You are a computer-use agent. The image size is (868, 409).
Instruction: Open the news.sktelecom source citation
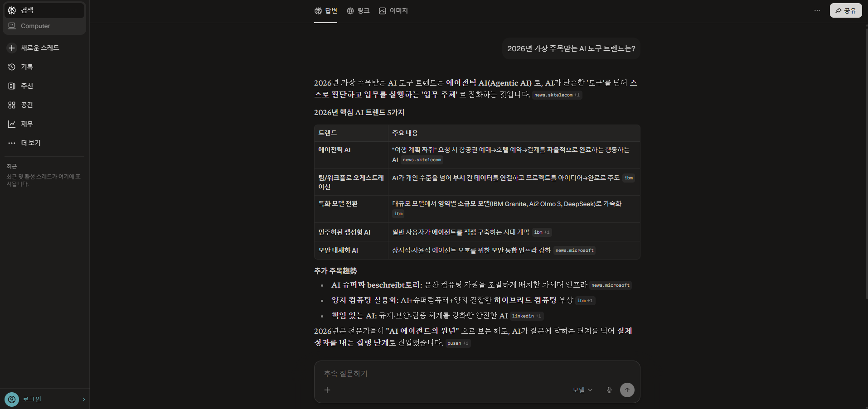coord(557,95)
